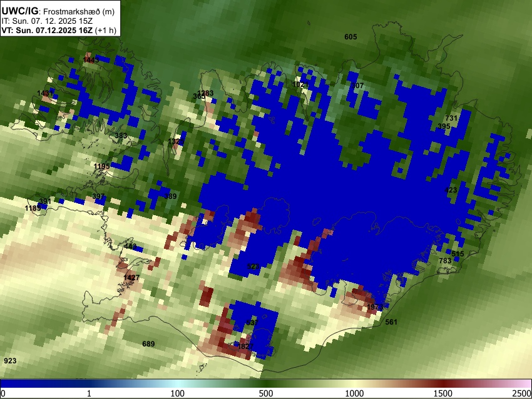Click the 515 station value
Viewport: 532px width, 399px height.
click(x=458, y=254)
